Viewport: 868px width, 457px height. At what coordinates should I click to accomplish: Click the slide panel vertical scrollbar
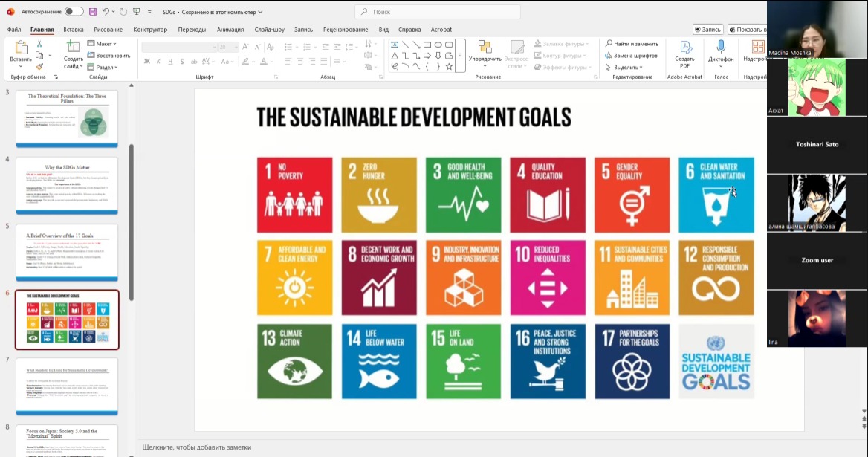(x=132, y=223)
